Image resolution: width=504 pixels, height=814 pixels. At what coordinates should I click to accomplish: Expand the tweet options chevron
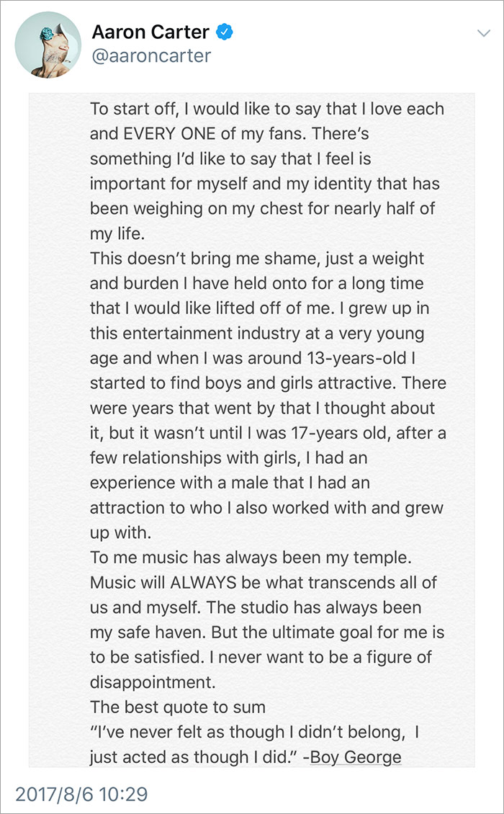coord(483,33)
